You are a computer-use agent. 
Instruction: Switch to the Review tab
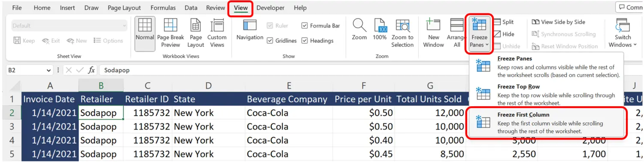tap(216, 8)
